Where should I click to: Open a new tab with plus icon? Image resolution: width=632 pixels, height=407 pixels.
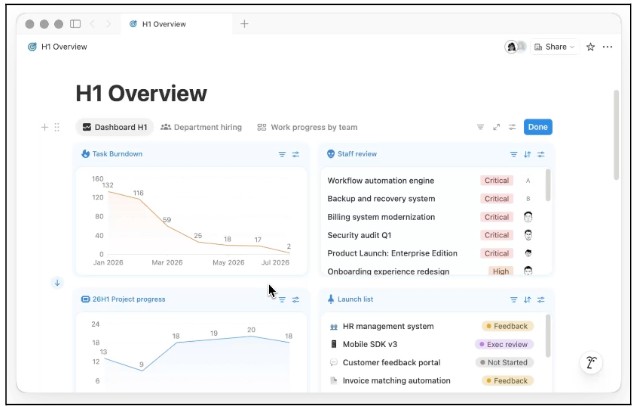click(x=244, y=24)
